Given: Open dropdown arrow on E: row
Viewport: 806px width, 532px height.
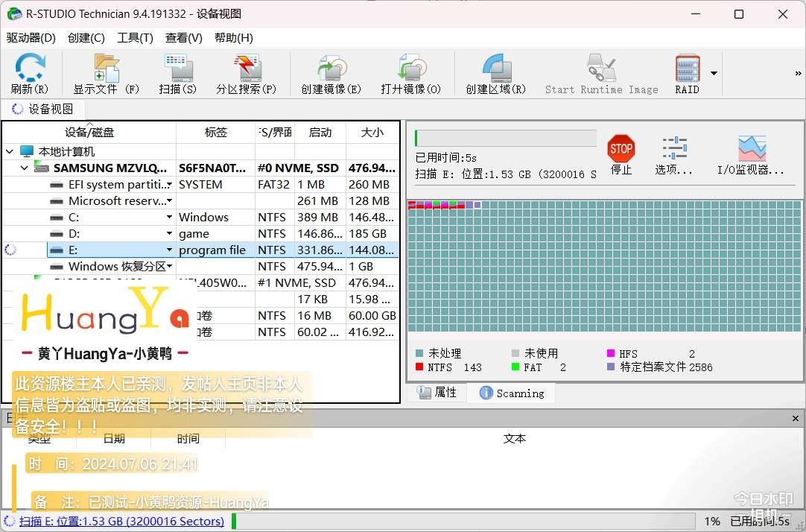Looking at the screenshot, I should coord(170,250).
